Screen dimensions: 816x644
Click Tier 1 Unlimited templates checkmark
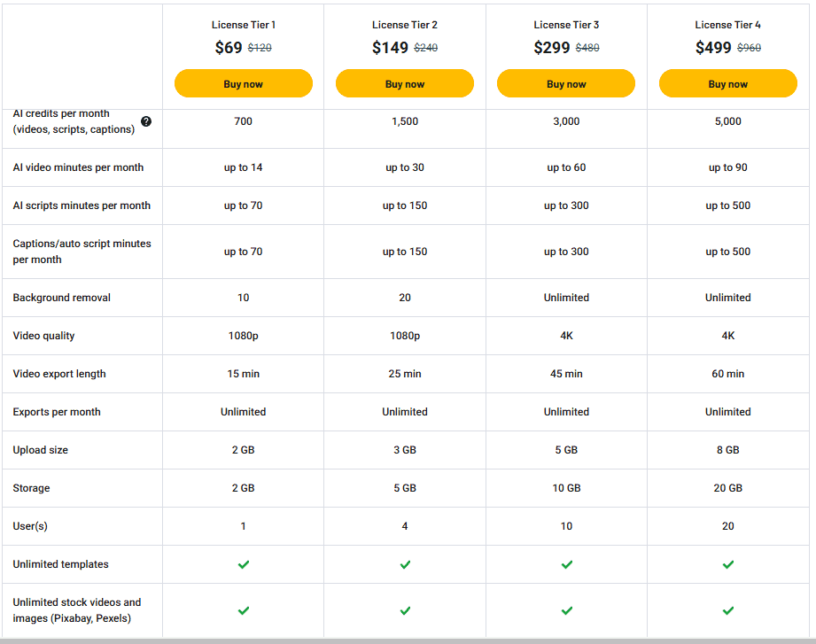243,564
